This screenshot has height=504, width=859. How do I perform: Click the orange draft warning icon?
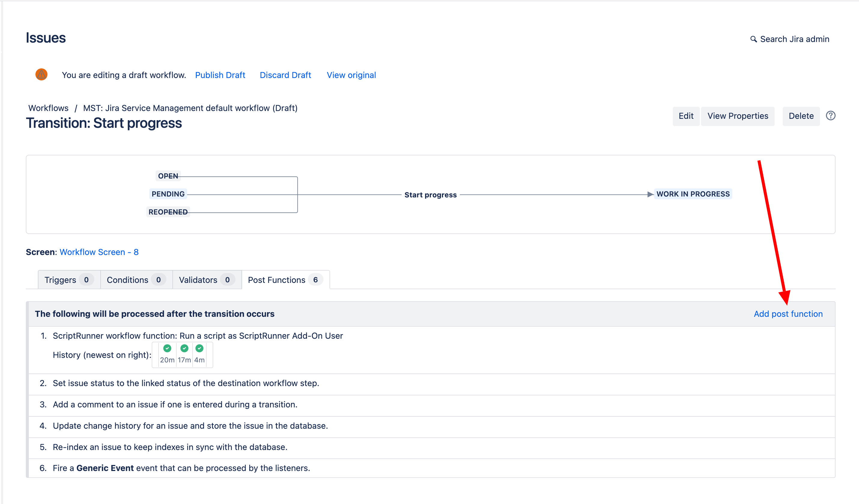[x=41, y=74]
